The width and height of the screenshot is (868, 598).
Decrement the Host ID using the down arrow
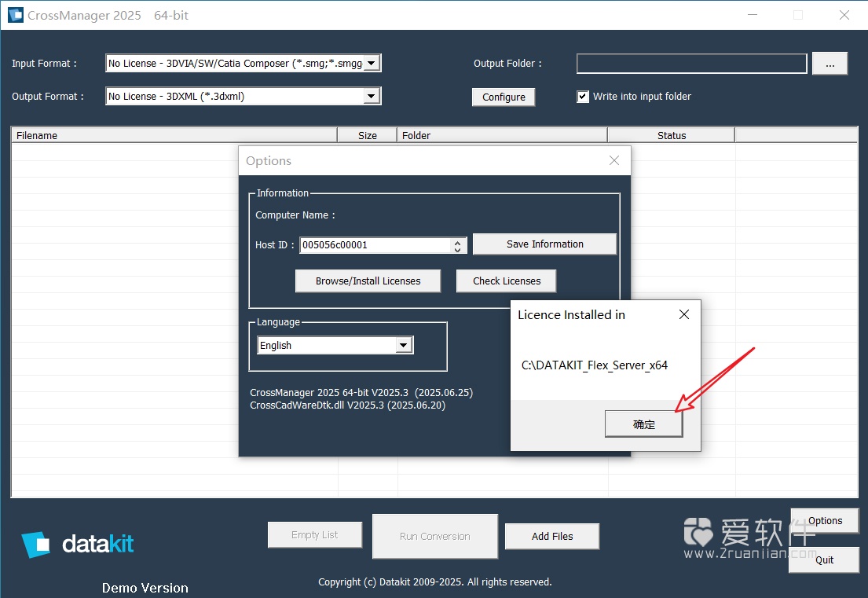coord(458,249)
